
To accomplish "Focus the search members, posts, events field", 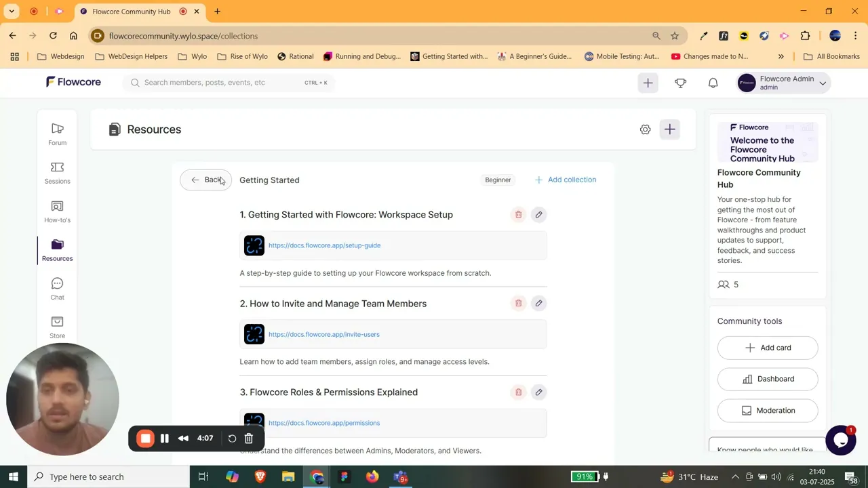I will [229, 83].
